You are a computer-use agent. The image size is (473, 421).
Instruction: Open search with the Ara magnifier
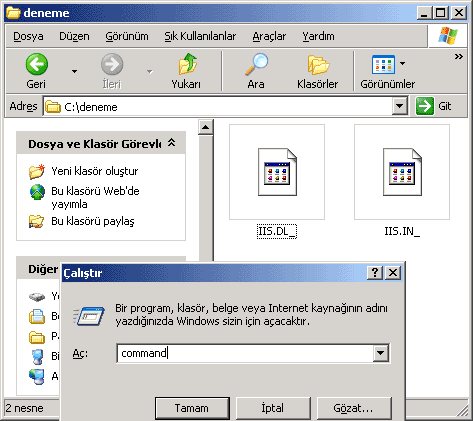(x=256, y=64)
